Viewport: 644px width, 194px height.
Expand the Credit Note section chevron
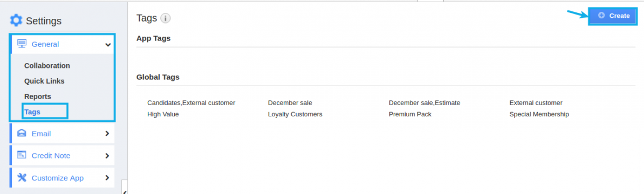pyautogui.click(x=107, y=155)
